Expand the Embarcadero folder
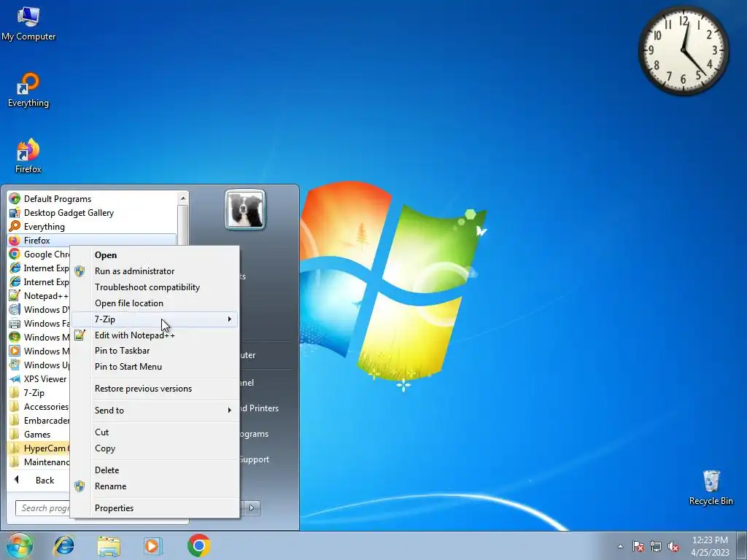The width and height of the screenshot is (747, 560). tap(39, 420)
